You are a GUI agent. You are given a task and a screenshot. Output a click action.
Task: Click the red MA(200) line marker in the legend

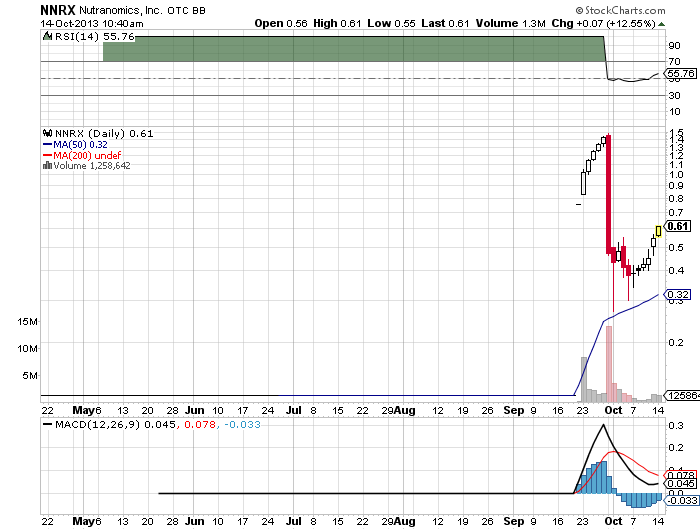47,155
